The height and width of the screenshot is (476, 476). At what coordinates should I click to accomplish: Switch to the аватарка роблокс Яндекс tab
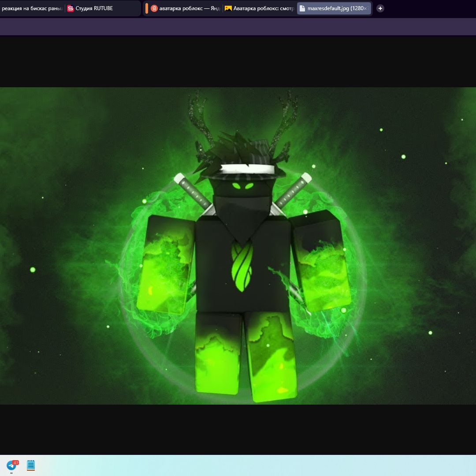185,8
